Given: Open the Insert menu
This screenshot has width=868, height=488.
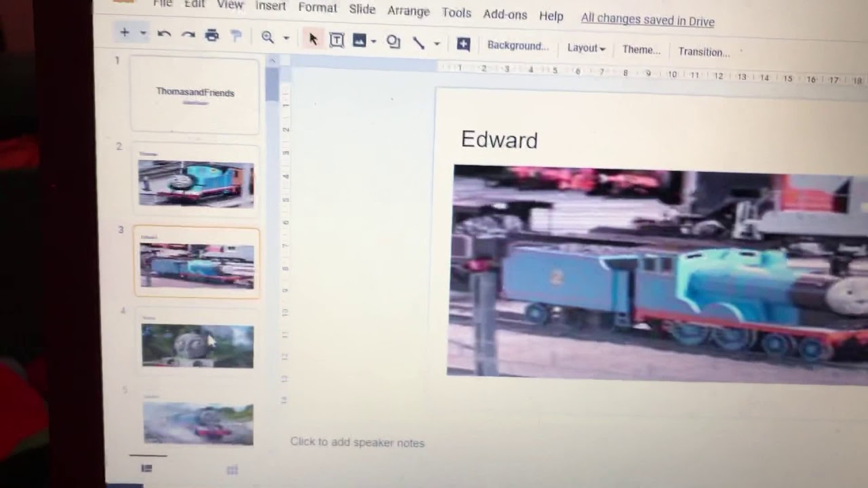Looking at the screenshot, I should [x=271, y=6].
